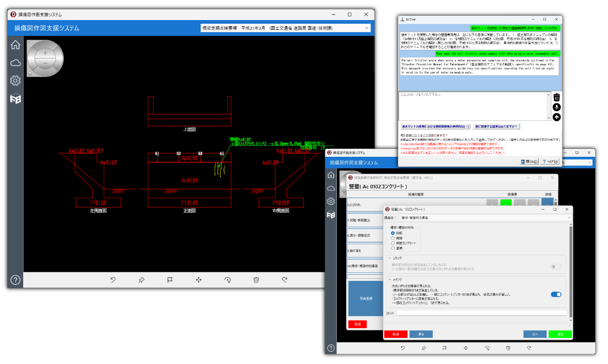Click the 次へ next button
Screen dimensions: 608x364
tap(534, 334)
